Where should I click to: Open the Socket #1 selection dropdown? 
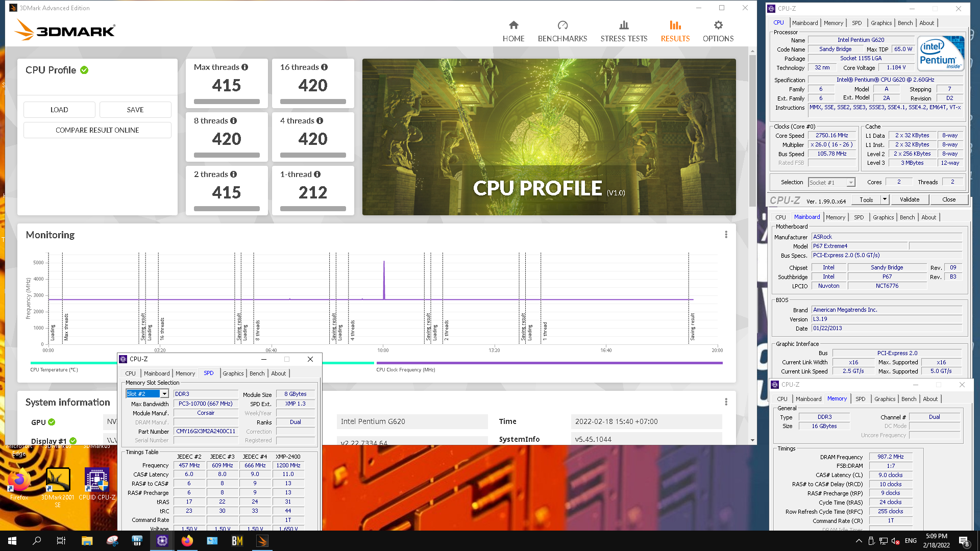851,183
